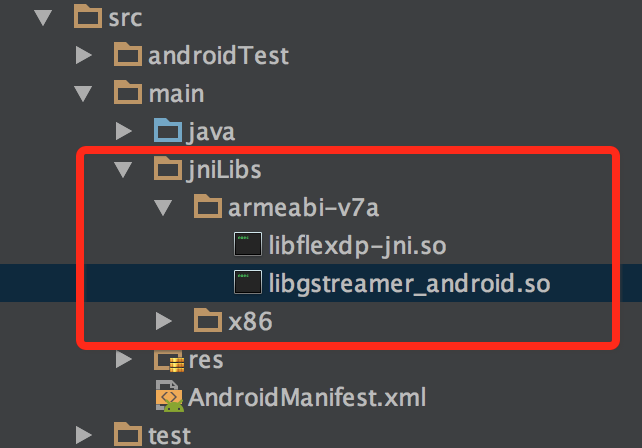Collapse the jniLibs folder arrow
The width and height of the screenshot is (642, 448).
(x=123, y=170)
